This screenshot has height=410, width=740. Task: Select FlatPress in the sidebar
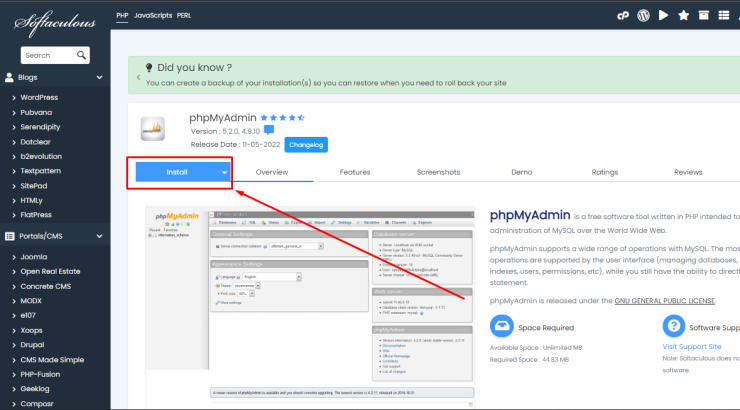(36, 215)
